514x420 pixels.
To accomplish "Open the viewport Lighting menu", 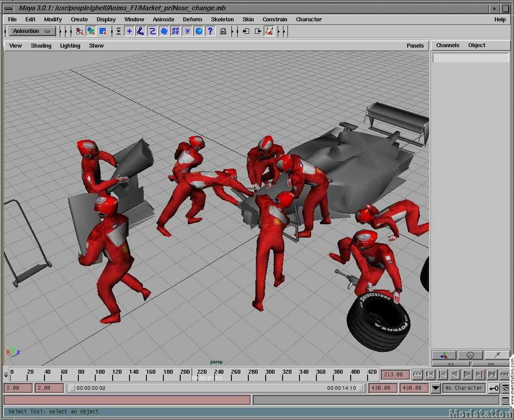I will tap(70, 45).
